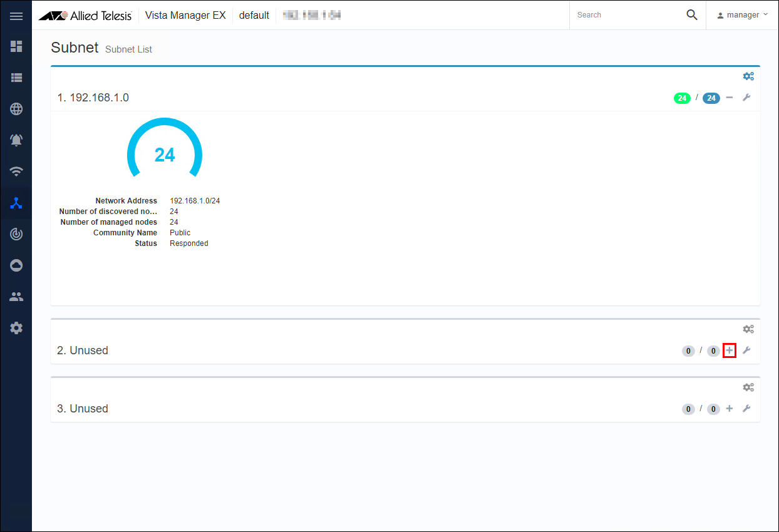Open the manager user dropdown

(743, 15)
